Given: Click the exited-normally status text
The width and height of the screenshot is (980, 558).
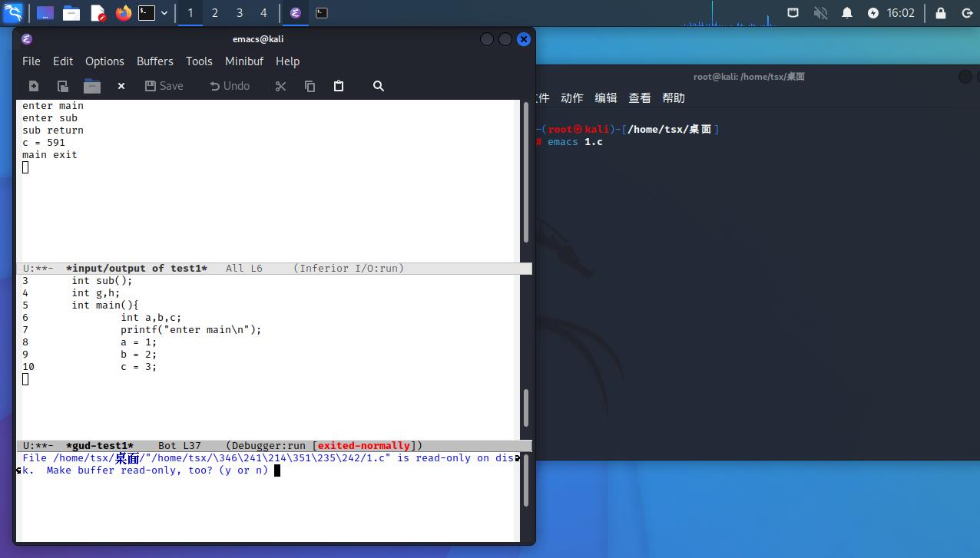Looking at the screenshot, I should (363, 445).
